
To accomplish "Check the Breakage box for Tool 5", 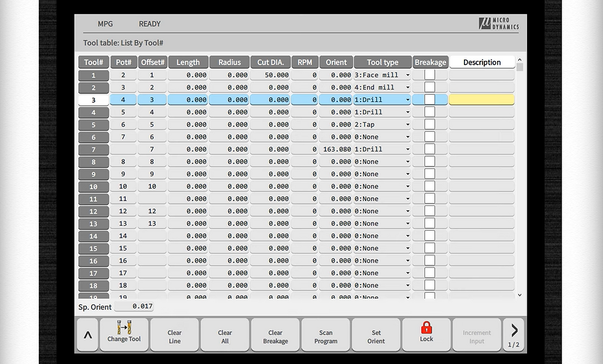I will [x=430, y=124].
